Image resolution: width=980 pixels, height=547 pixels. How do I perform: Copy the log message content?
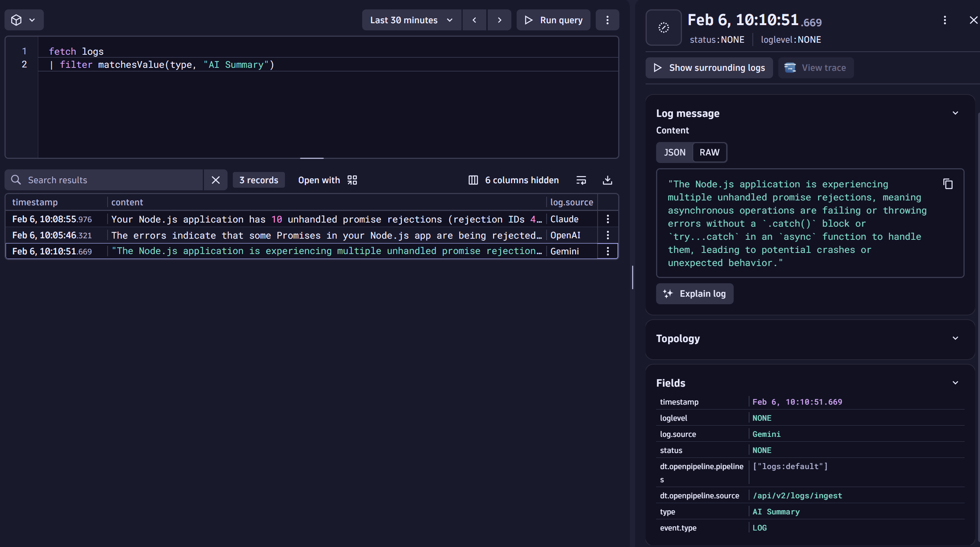tap(948, 184)
